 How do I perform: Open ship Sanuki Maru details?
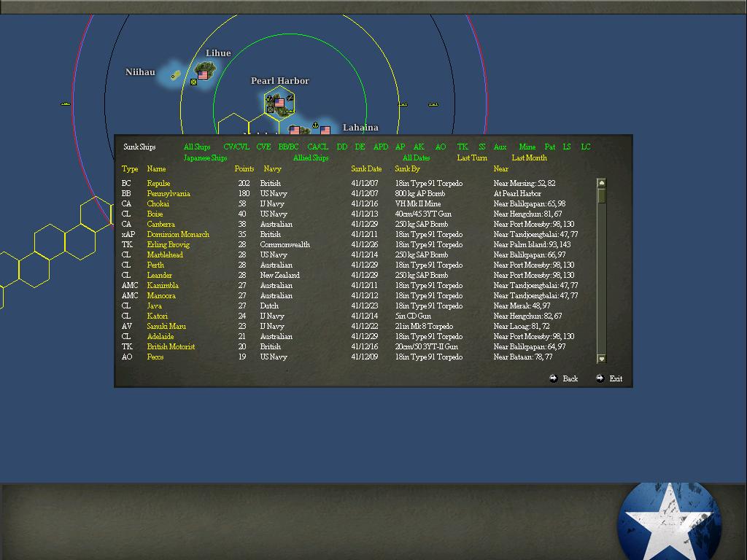[166, 326]
